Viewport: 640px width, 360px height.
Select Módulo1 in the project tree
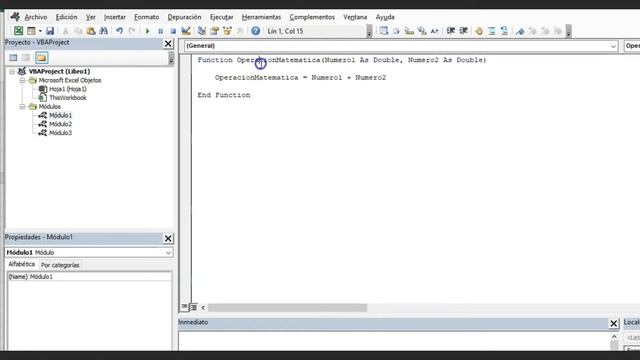click(60, 116)
